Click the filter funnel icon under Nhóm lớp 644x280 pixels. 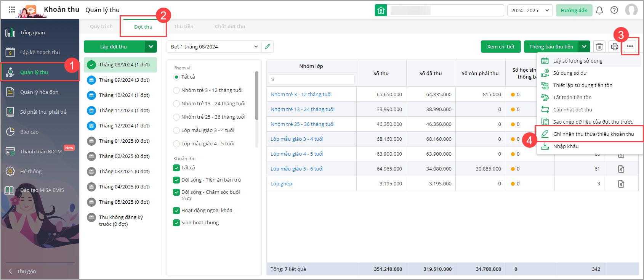click(x=273, y=79)
